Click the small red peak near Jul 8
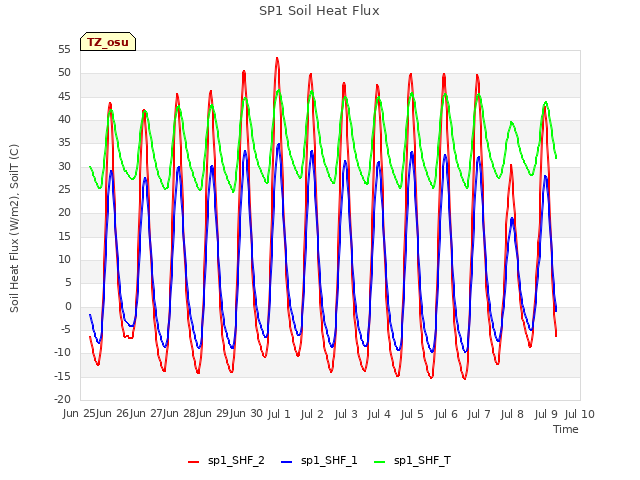This screenshot has width=640, height=480. [511, 165]
